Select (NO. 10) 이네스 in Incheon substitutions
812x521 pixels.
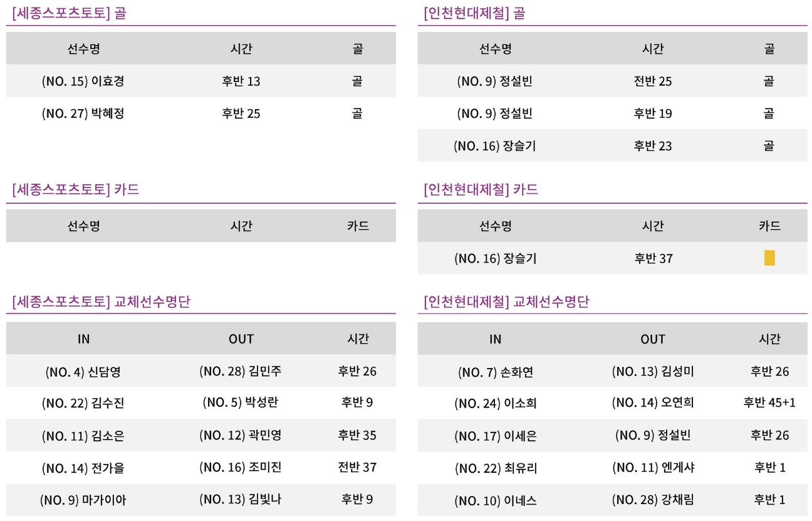tap(495, 500)
